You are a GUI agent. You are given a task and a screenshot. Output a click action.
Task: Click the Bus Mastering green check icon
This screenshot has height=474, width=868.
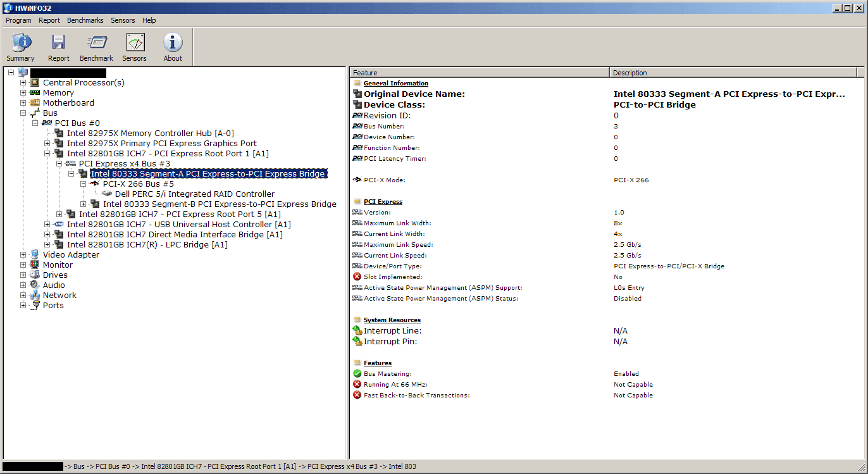click(357, 373)
